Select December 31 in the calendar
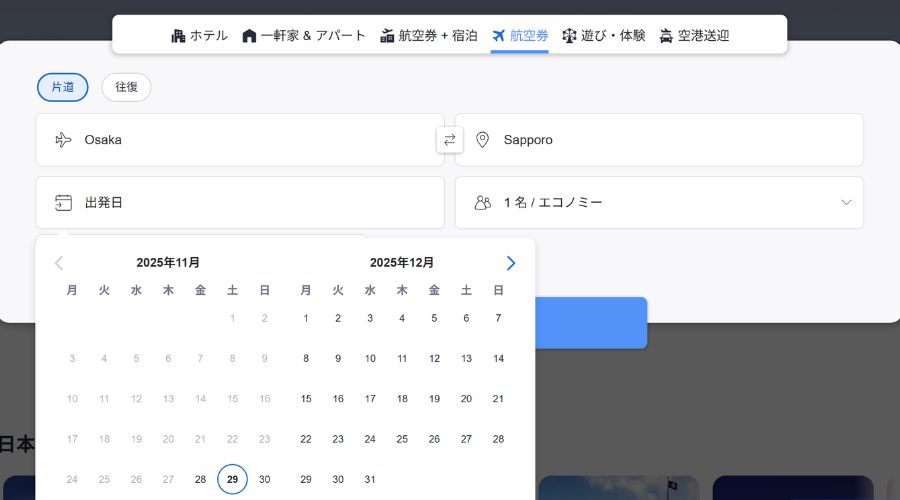 pyautogui.click(x=370, y=479)
